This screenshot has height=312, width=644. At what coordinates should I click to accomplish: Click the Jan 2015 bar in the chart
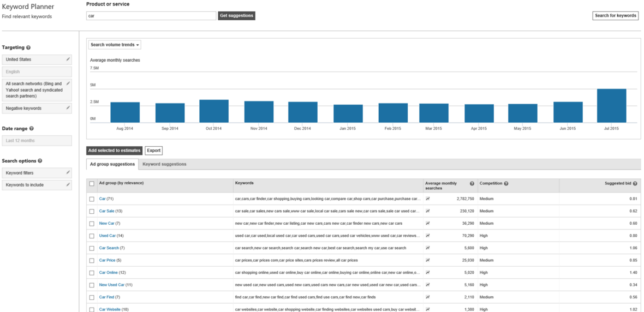click(348, 113)
